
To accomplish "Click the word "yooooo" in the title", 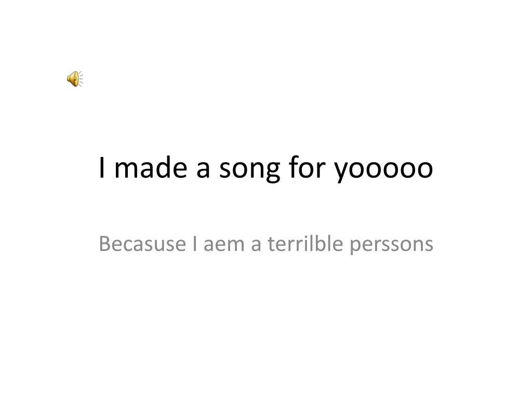I will click(x=383, y=170).
